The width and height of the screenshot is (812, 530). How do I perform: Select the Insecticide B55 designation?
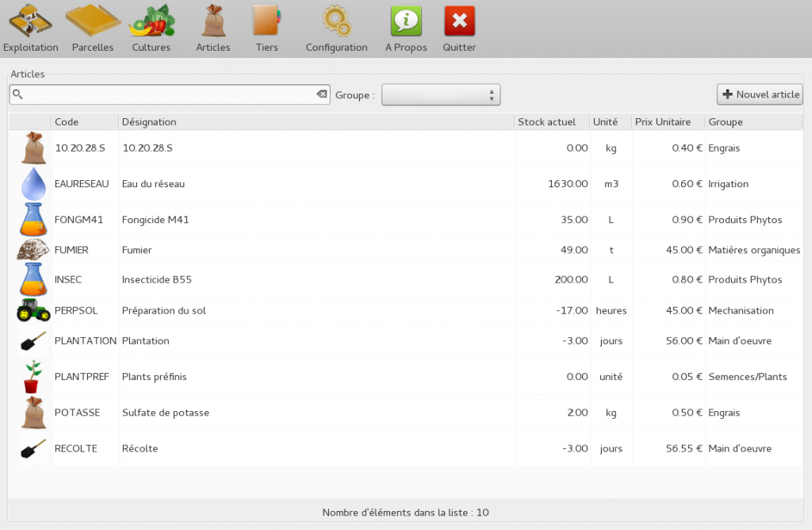(x=157, y=279)
